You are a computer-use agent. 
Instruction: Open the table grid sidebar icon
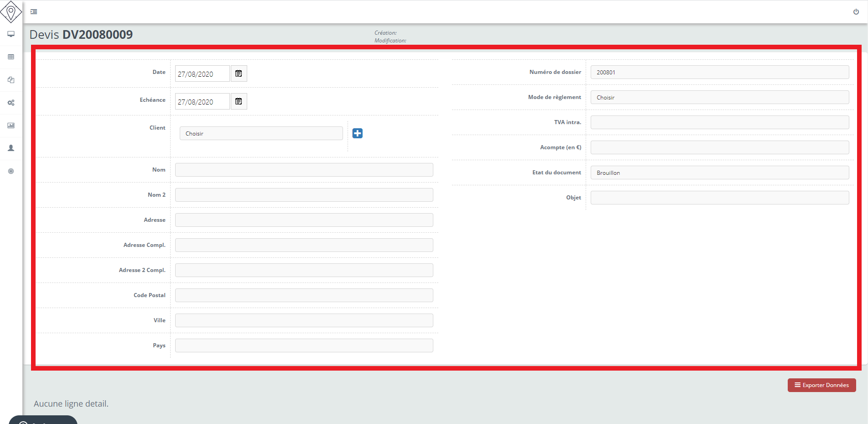(x=11, y=57)
